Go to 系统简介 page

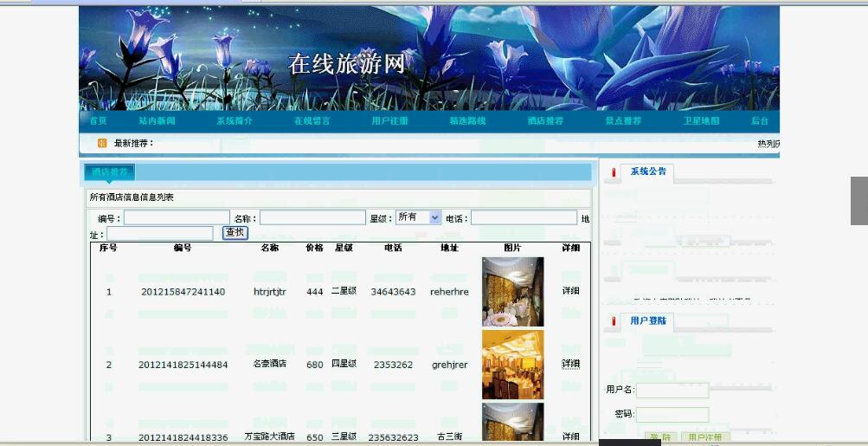(x=235, y=120)
